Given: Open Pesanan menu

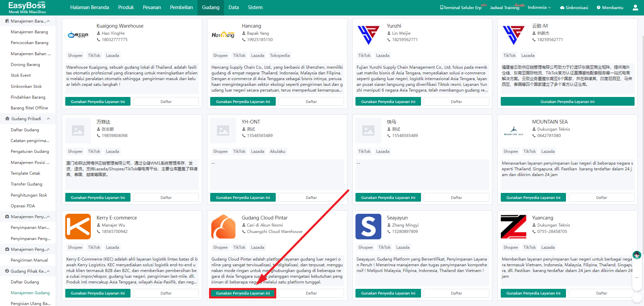Looking at the screenshot, I should 152,7.
